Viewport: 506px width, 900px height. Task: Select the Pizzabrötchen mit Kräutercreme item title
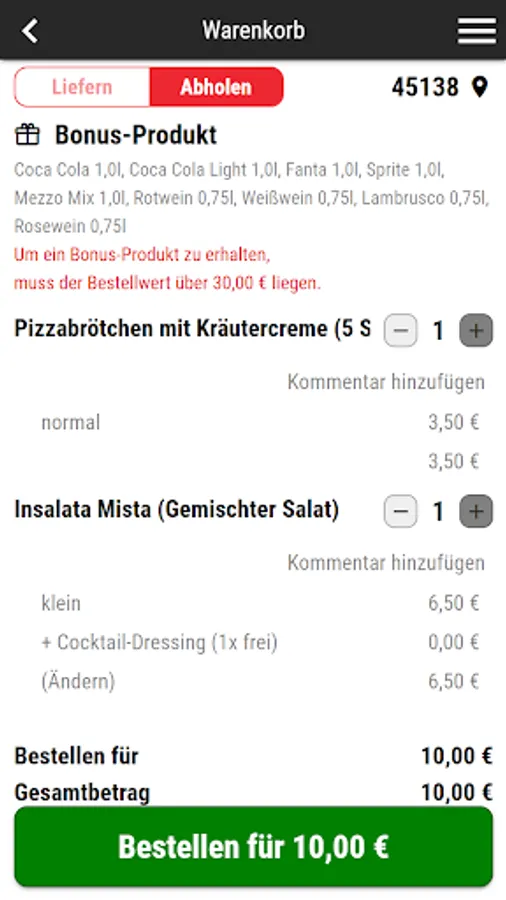[x=193, y=329]
